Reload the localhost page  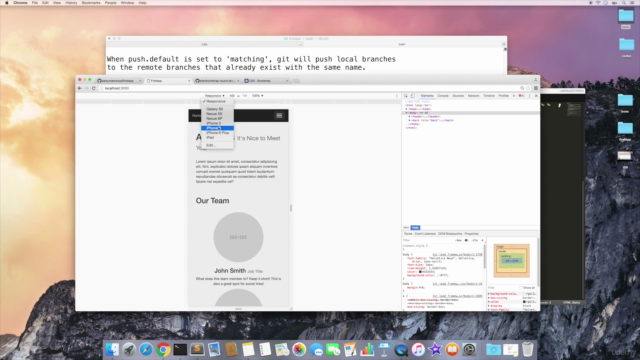click(x=93, y=88)
